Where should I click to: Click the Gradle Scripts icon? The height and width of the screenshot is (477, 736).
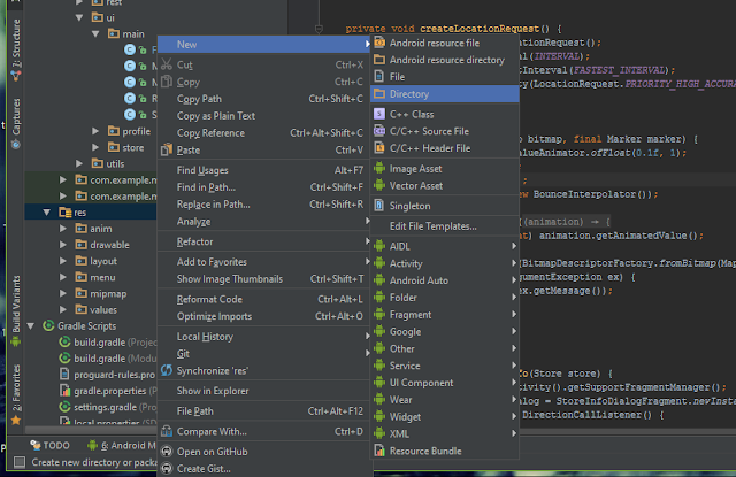[x=48, y=325]
